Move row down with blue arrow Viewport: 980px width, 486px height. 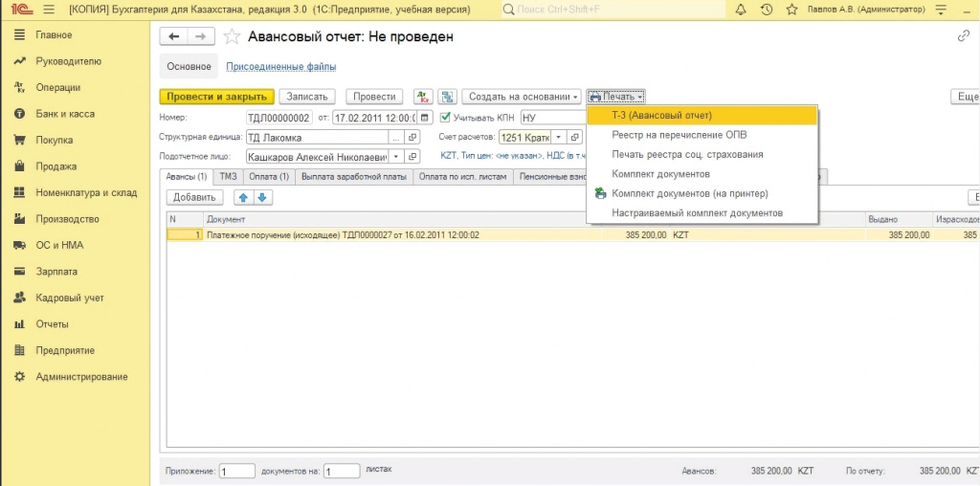point(262,197)
